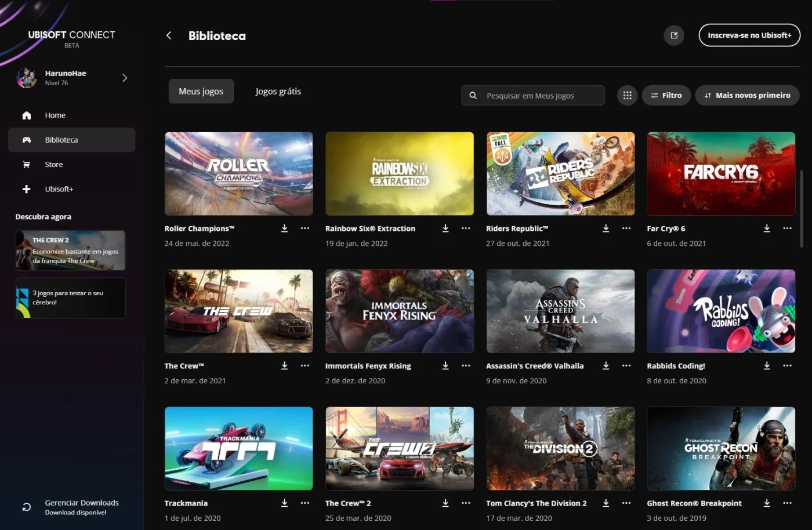Open Ubisoft+ from the sidebar
This screenshot has height=530, width=812.
[x=72, y=189]
